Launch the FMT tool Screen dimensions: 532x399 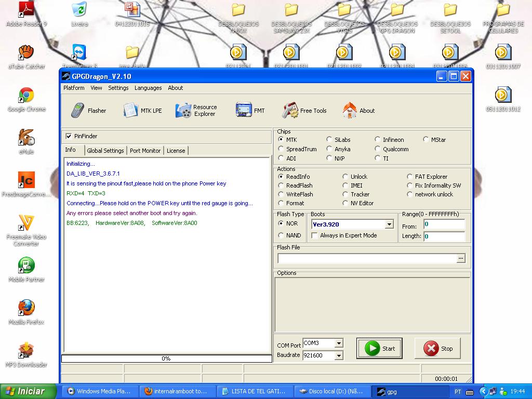250,111
